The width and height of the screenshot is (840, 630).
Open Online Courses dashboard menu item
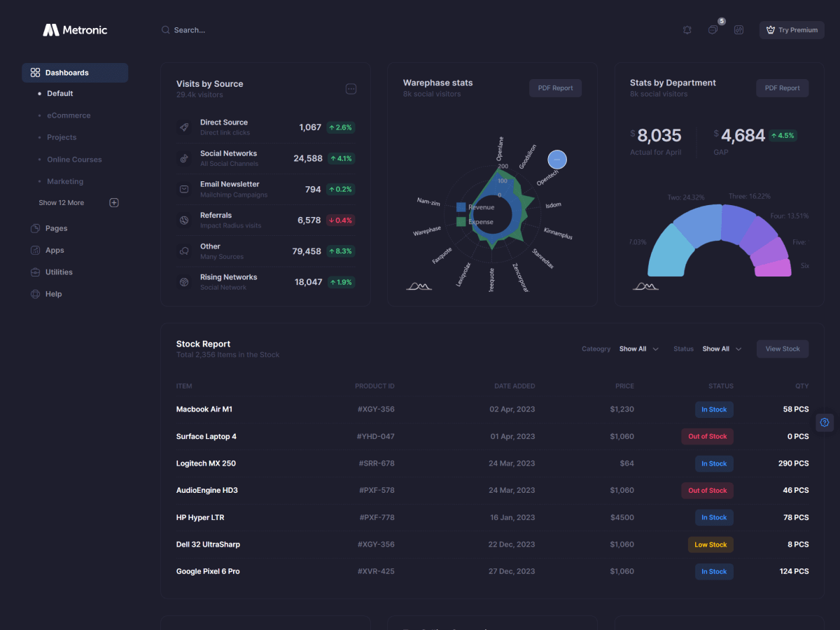[x=74, y=160]
